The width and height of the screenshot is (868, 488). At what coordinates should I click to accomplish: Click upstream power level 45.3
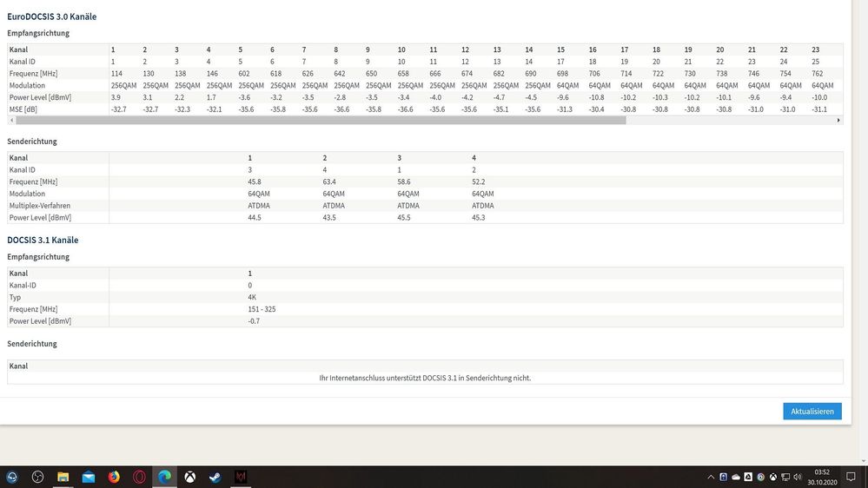[479, 218]
